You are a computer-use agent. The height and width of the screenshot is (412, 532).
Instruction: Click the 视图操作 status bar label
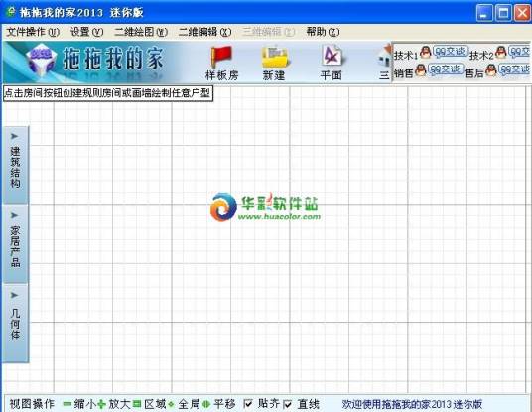[32, 404]
